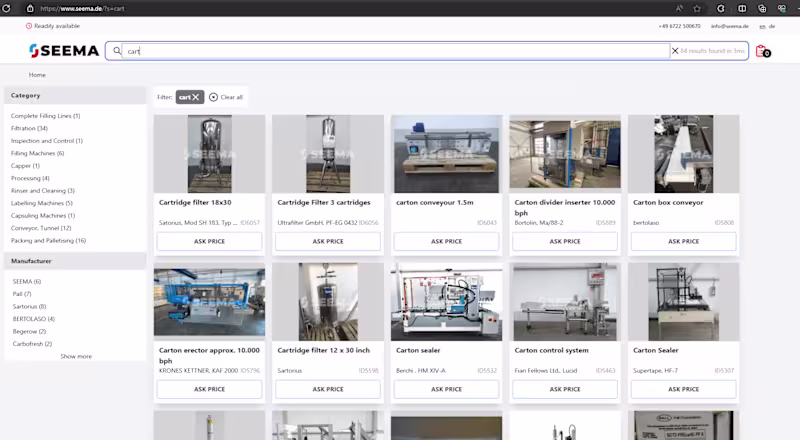The width and height of the screenshot is (800, 440).
Task: Ask price for Cartridge filter 18x30
Action: point(209,241)
